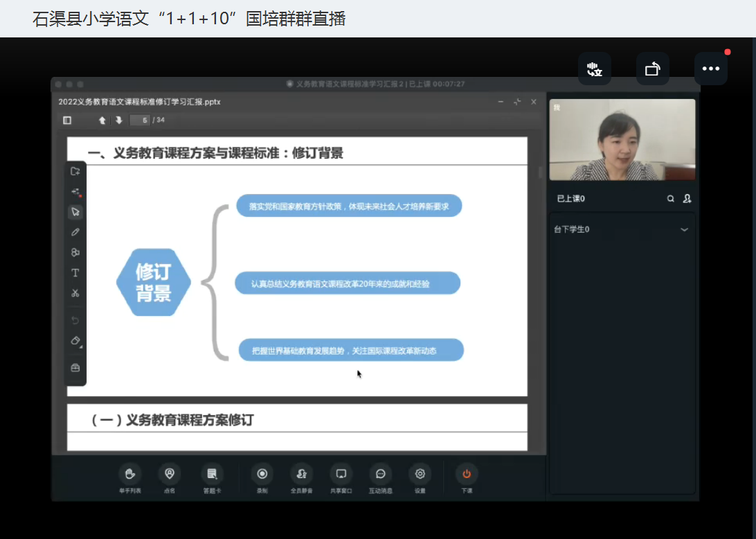Activate the arrow pointer tool
The image size is (756, 539).
pos(75,212)
